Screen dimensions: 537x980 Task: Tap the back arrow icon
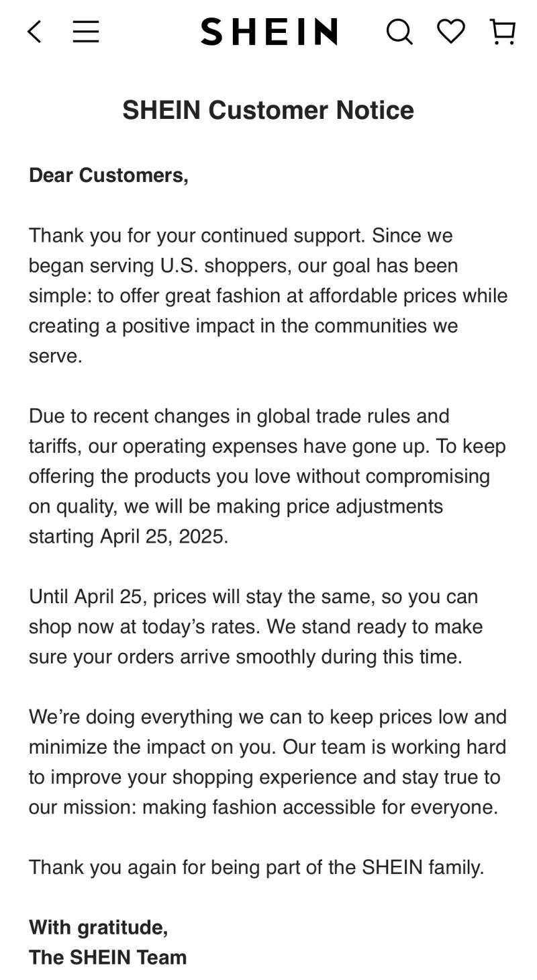click(x=34, y=32)
